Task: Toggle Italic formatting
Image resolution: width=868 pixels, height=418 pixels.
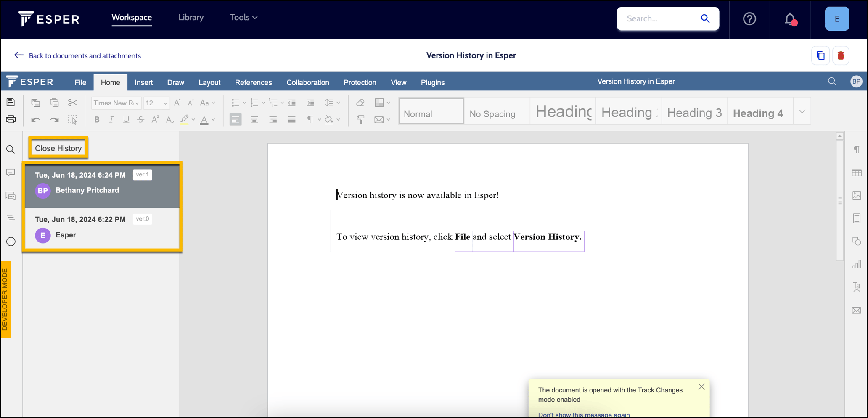Action: point(111,120)
